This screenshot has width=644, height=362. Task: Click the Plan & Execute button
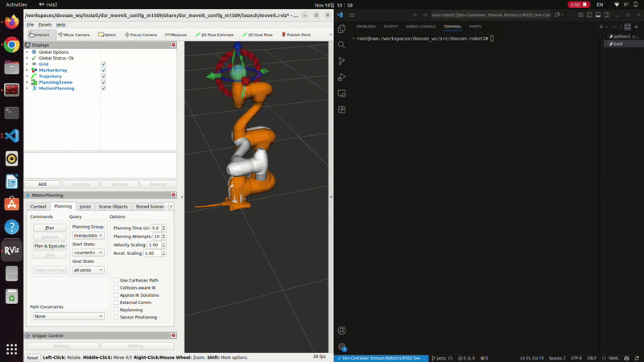49,245
